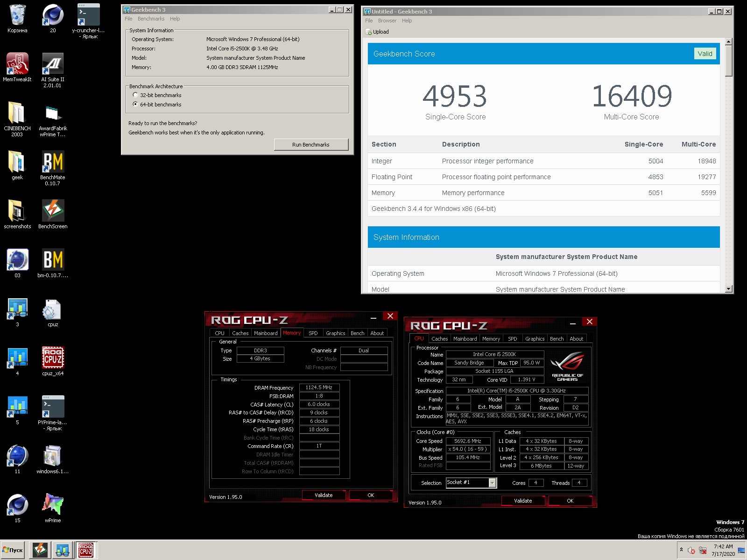
Task: Click the Valid badge in Geekbench Score
Action: pos(705,54)
